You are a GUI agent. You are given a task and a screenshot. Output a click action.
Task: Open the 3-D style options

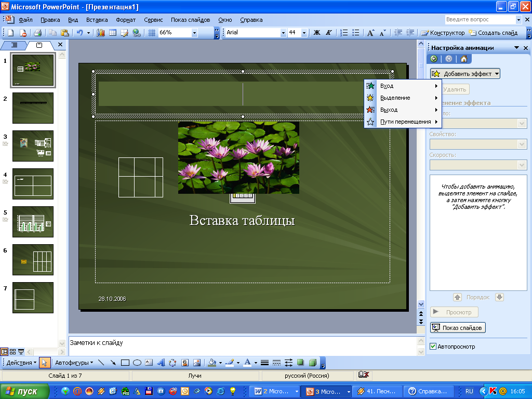point(312,363)
